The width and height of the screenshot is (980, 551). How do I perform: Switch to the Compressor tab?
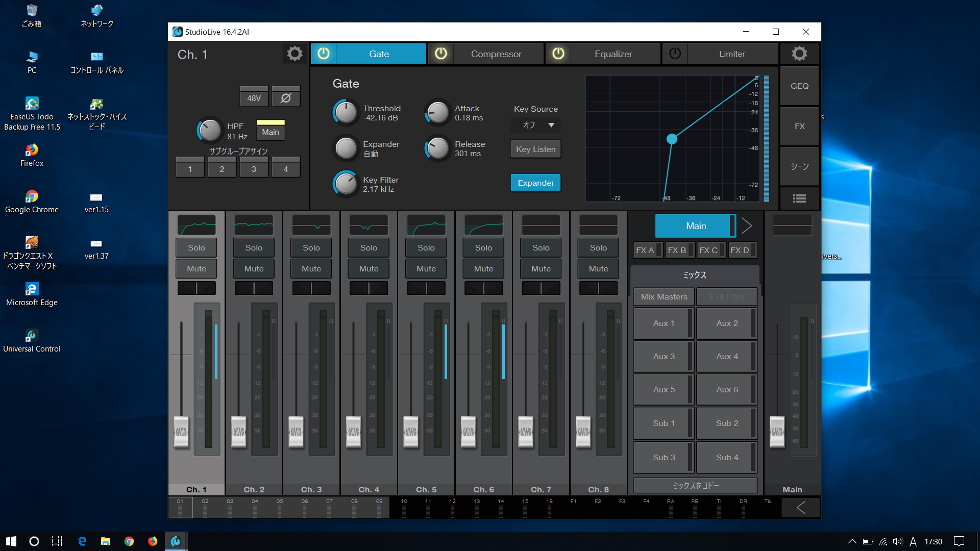(x=496, y=54)
